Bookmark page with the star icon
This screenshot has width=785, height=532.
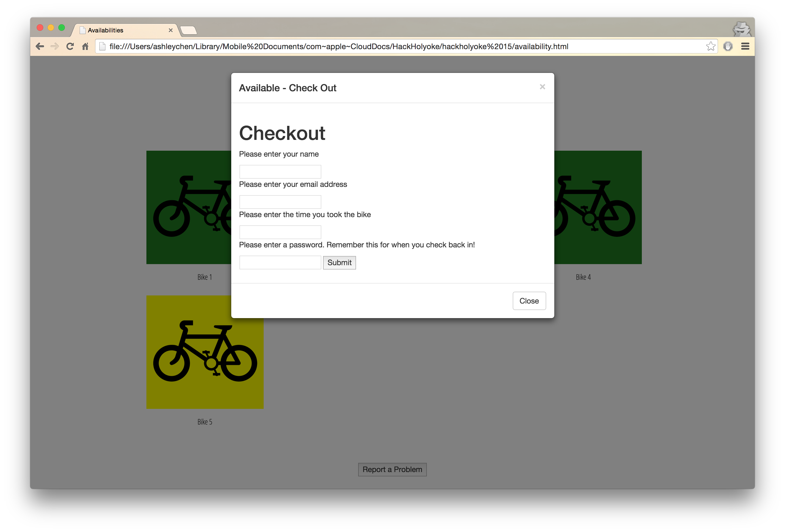coord(710,46)
